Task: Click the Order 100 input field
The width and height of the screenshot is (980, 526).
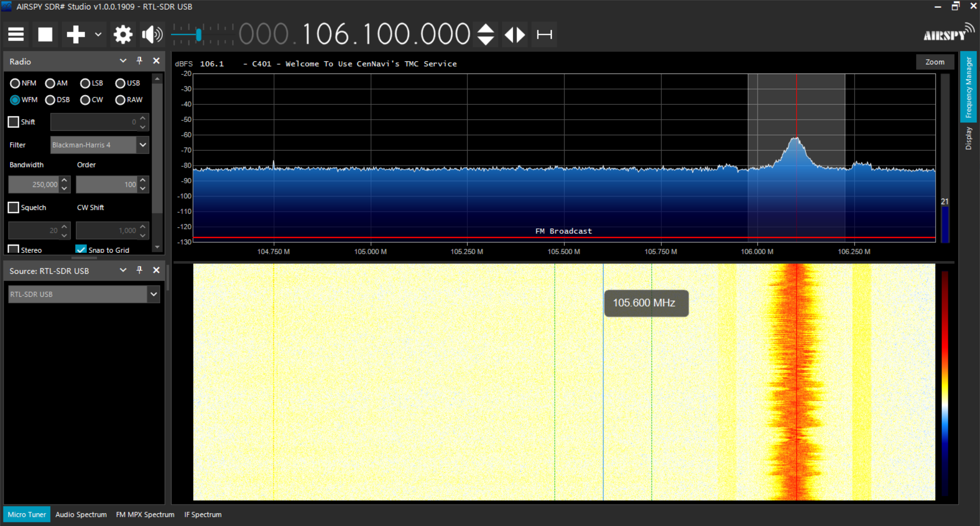Action: click(x=107, y=184)
